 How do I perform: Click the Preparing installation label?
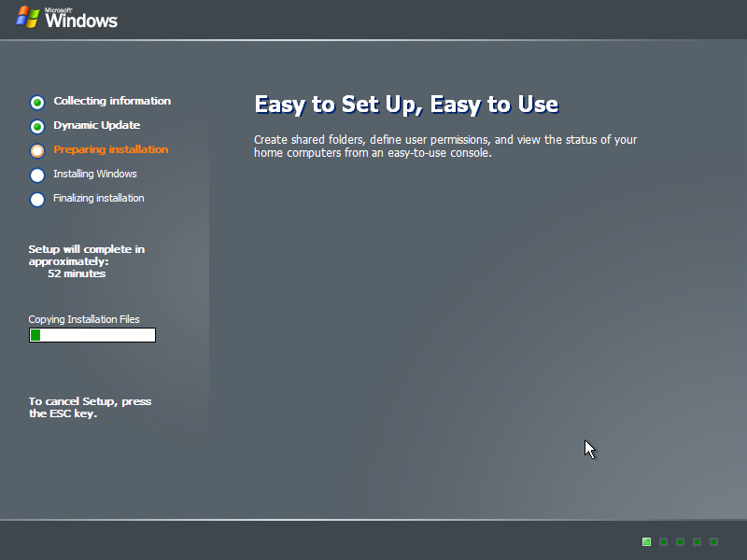pyautogui.click(x=111, y=149)
